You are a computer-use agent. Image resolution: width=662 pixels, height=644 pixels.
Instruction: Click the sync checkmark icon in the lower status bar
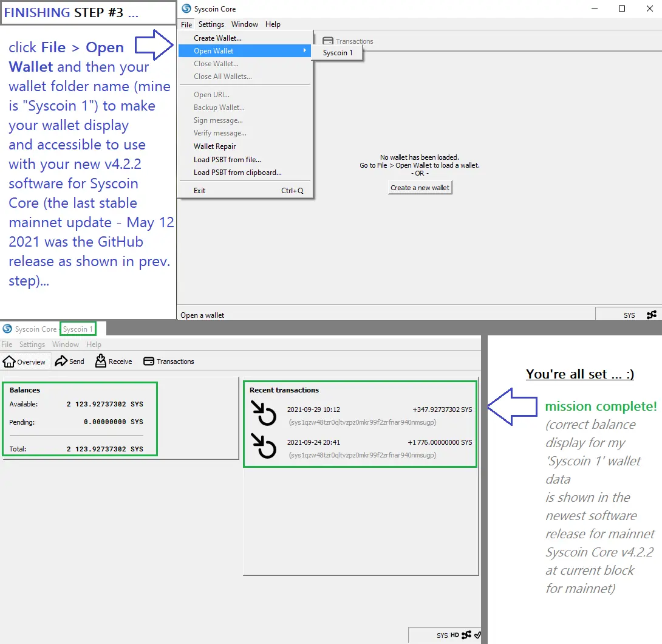(477, 635)
